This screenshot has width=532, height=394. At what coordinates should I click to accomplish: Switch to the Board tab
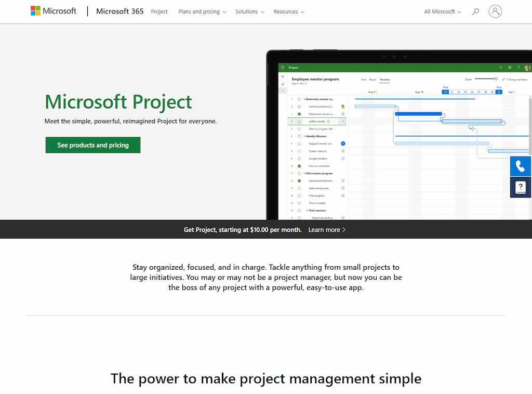[x=373, y=80]
